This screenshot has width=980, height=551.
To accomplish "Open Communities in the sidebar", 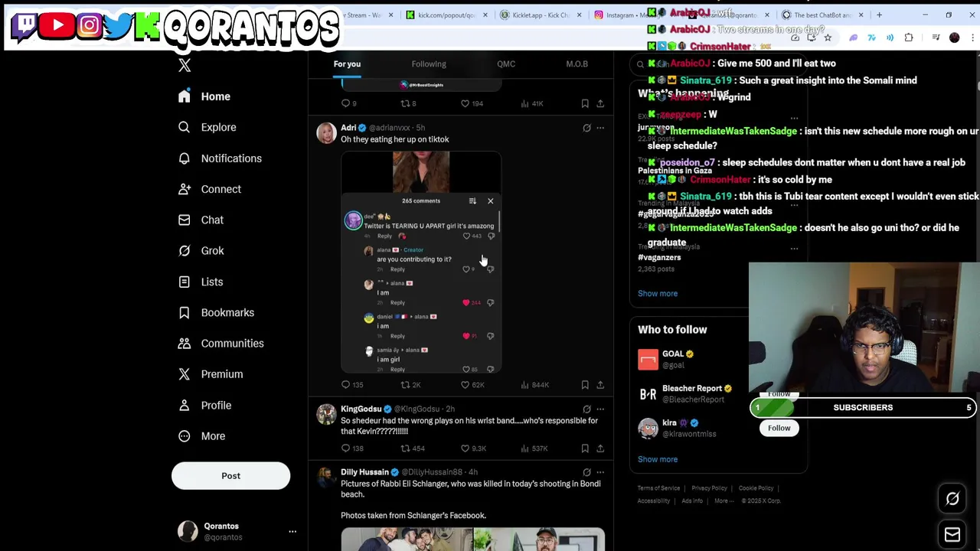I will point(220,343).
